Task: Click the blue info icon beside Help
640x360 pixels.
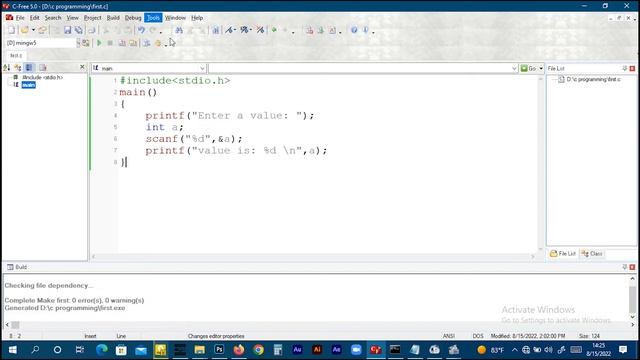Action: (x=365, y=30)
